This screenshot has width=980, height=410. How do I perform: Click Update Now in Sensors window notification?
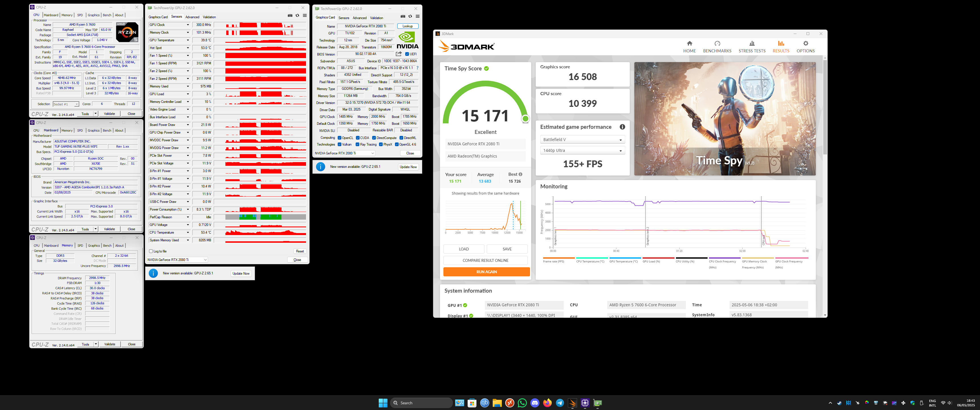click(x=241, y=274)
